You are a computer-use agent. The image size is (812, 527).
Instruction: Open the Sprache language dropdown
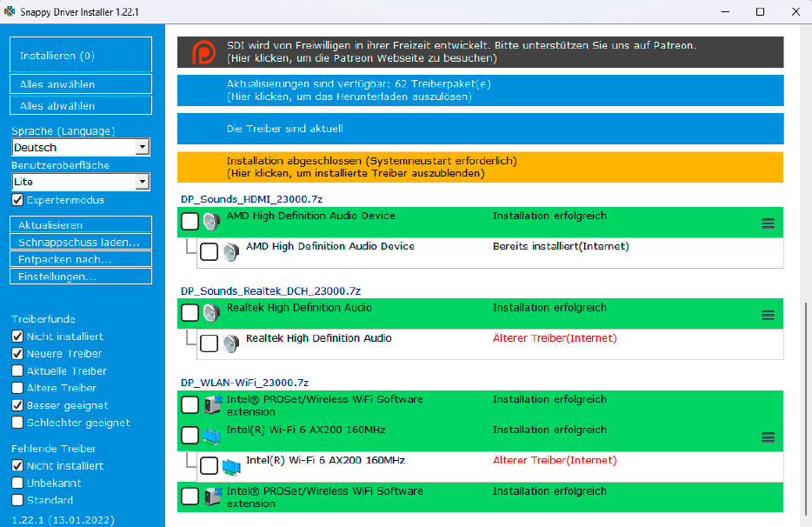[81, 147]
